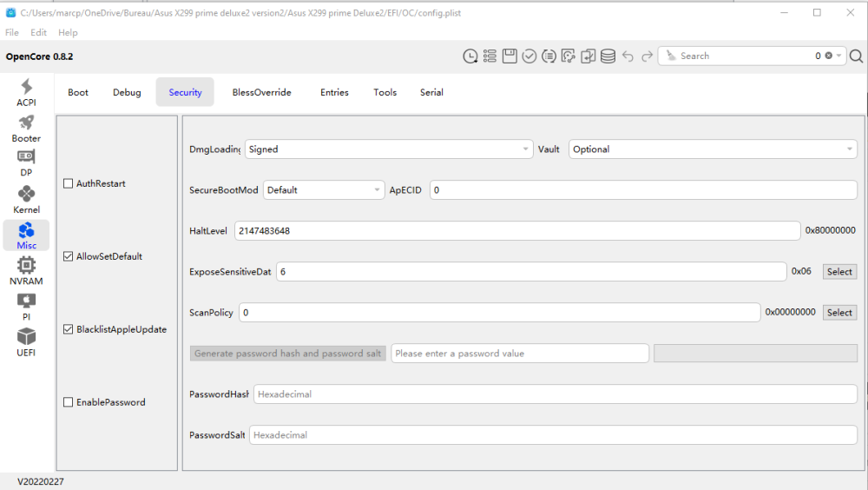Click the 0x00000000 ScanPolicy hex text
868x490 pixels.
pos(790,312)
